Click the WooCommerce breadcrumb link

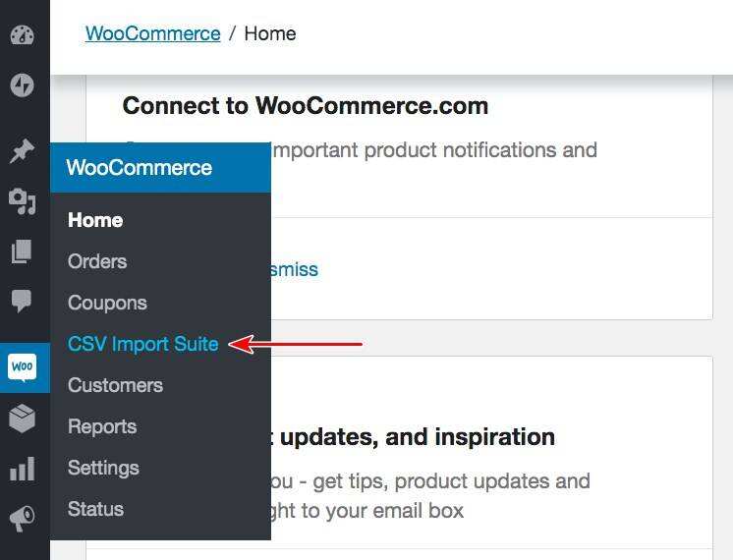(x=152, y=33)
